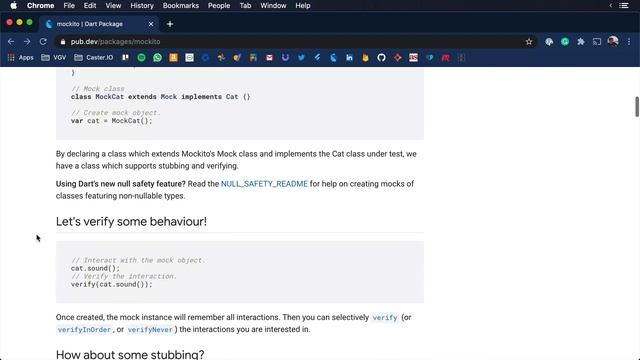Open the Bookmarks menu

click(x=181, y=6)
